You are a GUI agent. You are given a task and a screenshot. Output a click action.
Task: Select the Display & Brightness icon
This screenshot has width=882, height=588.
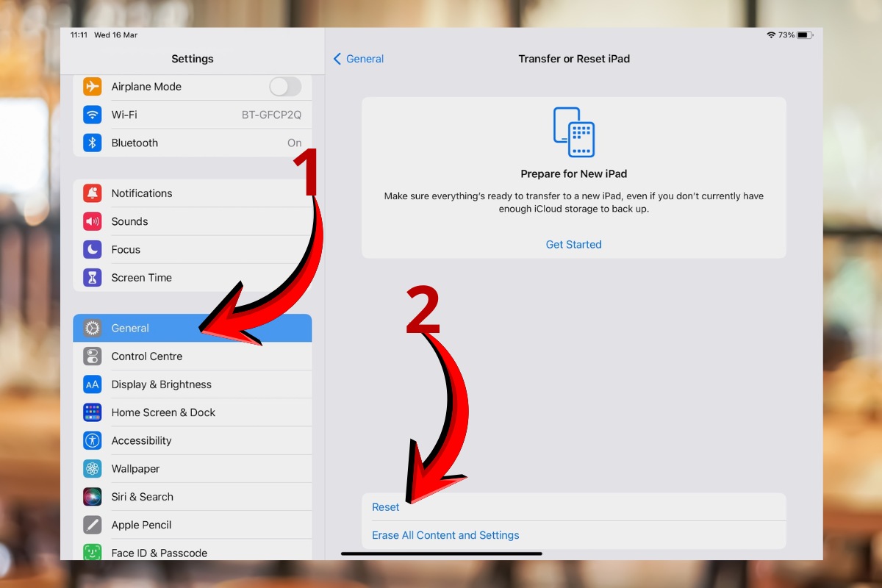92,384
